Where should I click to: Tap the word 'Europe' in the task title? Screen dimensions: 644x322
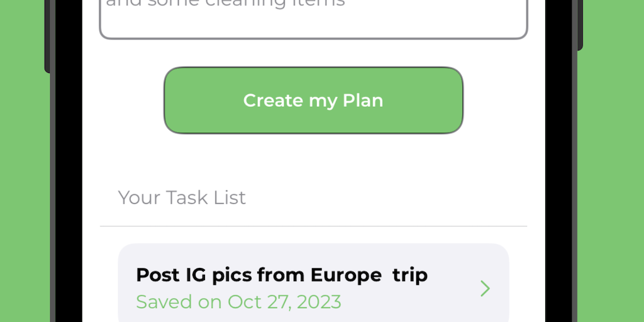[x=346, y=275]
